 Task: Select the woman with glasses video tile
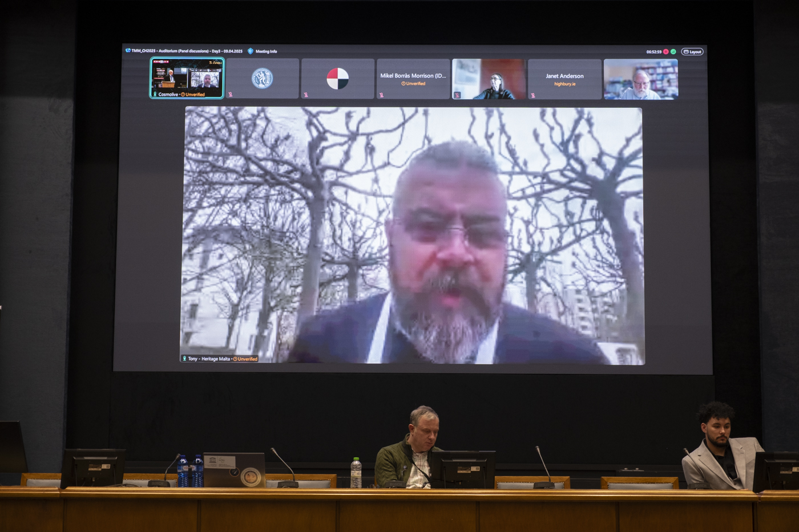[x=489, y=79]
